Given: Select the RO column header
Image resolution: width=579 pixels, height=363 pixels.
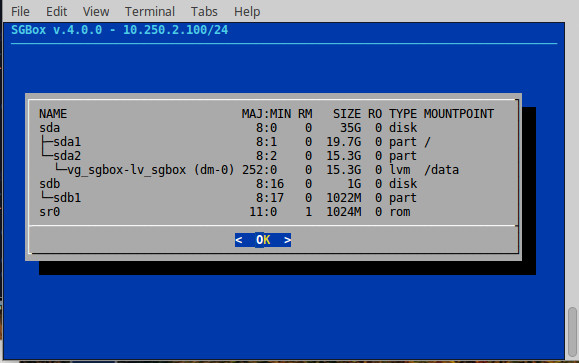Looking at the screenshot, I should (x=375, y=114).
